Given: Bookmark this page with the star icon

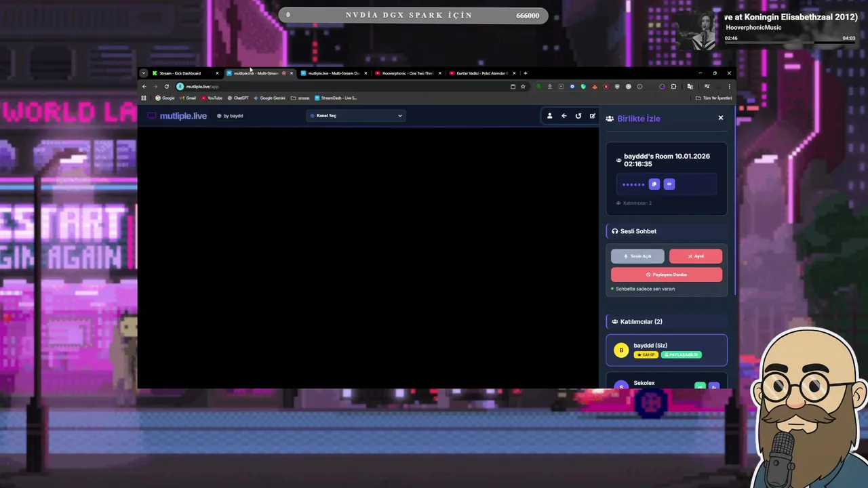Looking at the screenshot, I should pos(523,87).
